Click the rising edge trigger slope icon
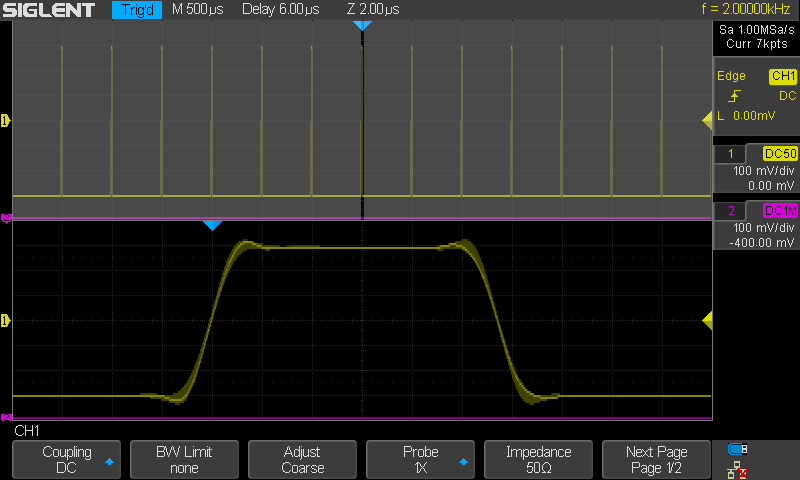800x480 pixels. point(734,96)
